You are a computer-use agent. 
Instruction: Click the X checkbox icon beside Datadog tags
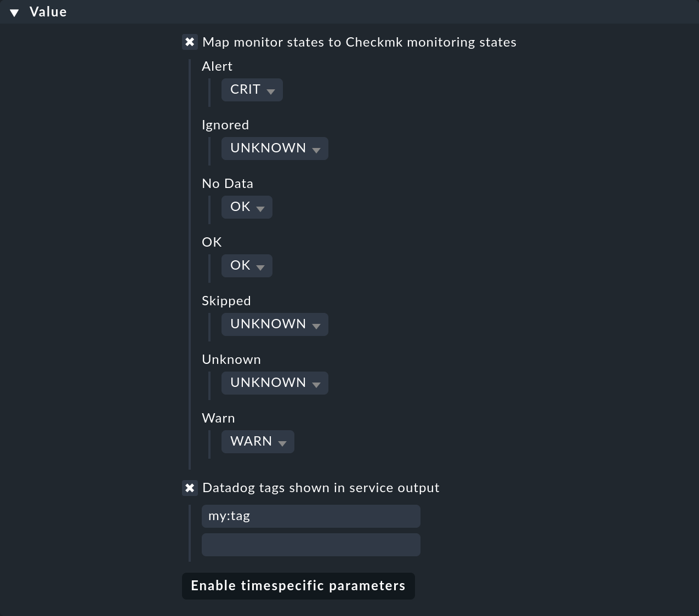point(190,487)
